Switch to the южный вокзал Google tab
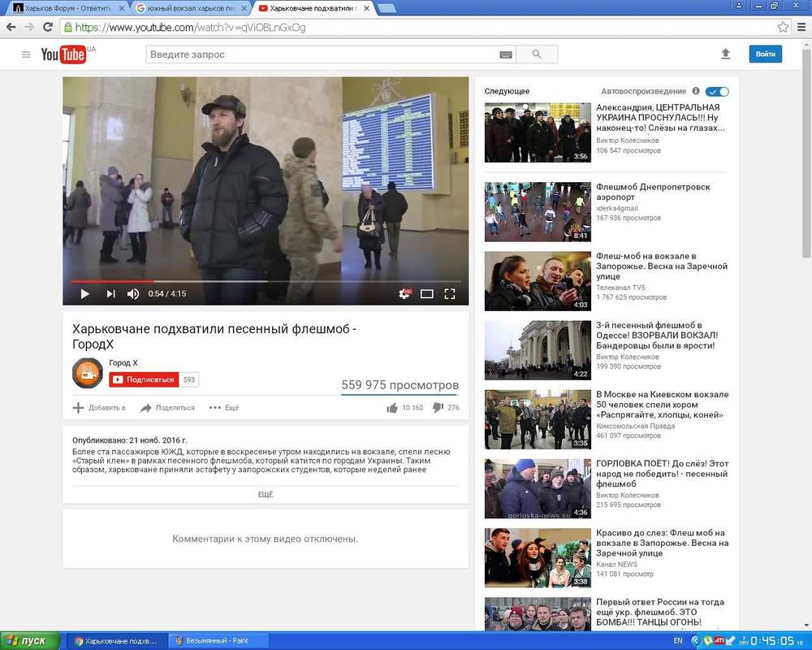 click(191, 8)
